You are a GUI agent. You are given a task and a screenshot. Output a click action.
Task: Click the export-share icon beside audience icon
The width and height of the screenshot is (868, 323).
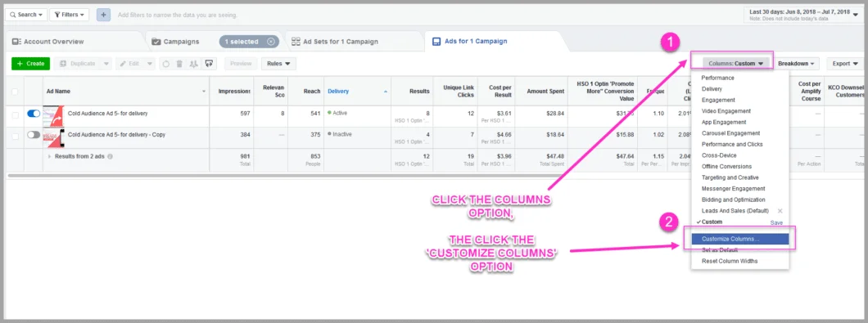coord(210,64)
